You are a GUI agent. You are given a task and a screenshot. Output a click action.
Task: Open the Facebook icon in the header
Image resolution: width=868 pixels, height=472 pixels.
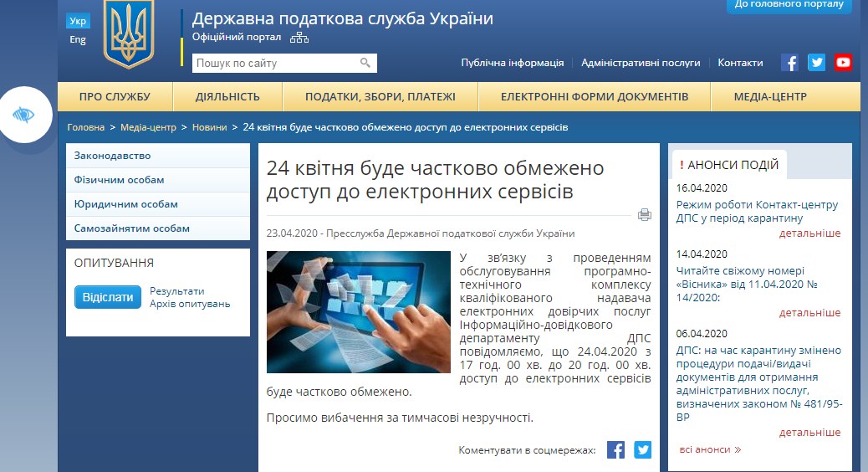[789, 63]
